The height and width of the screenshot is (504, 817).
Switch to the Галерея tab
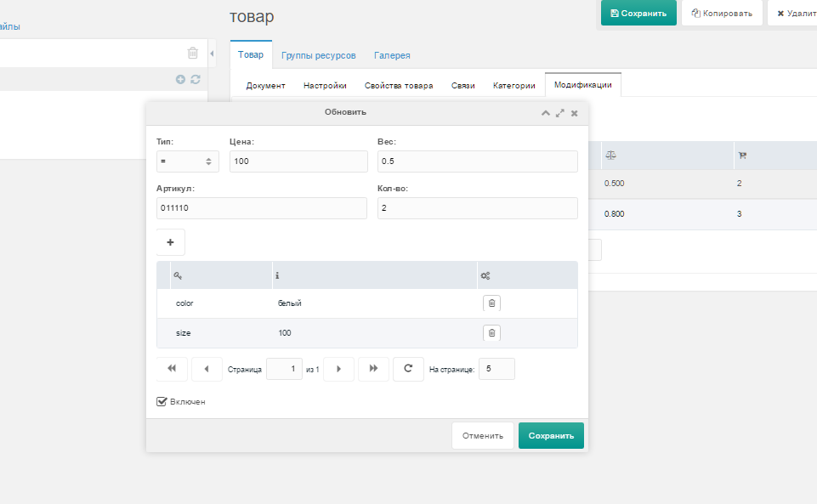(x=392, y=55)
